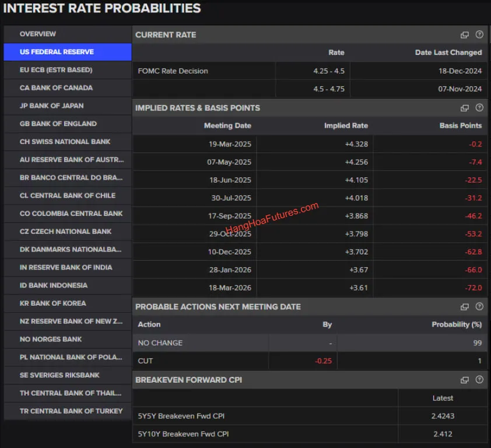491x448 pixels.
Task: Pop out Probable Actions panel
Action: [x=465, y=307]
